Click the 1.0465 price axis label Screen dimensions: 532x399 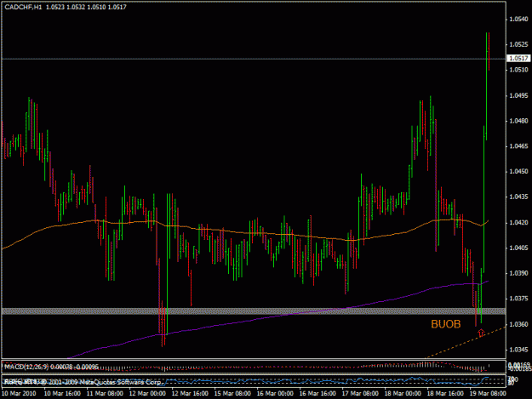point(518,146)
